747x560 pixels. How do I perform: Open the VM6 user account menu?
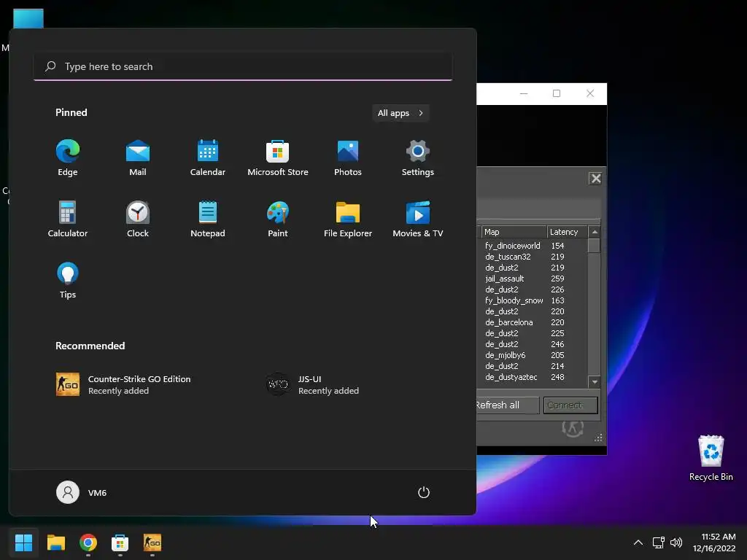coord(82,492)
